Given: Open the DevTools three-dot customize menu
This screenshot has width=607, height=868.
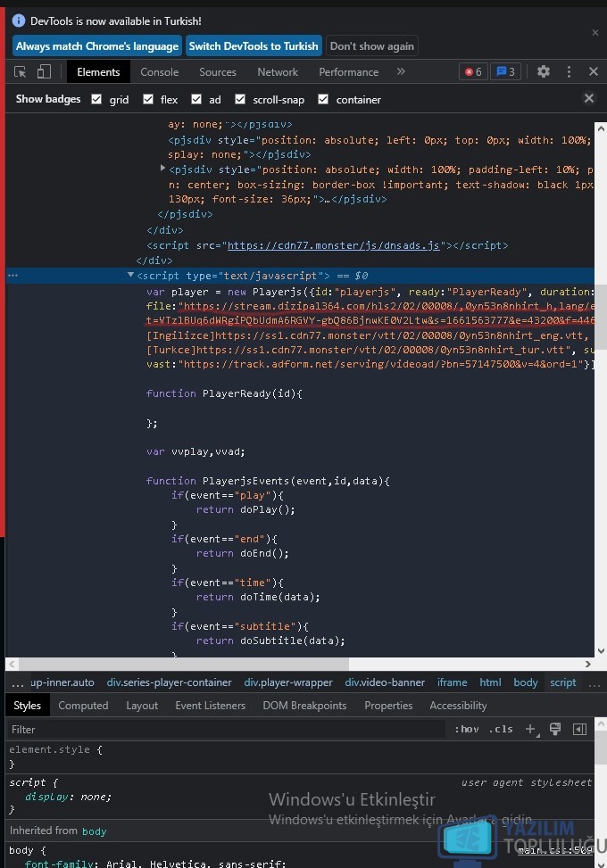Looking at the screenshot, I should tap(569, 71).
